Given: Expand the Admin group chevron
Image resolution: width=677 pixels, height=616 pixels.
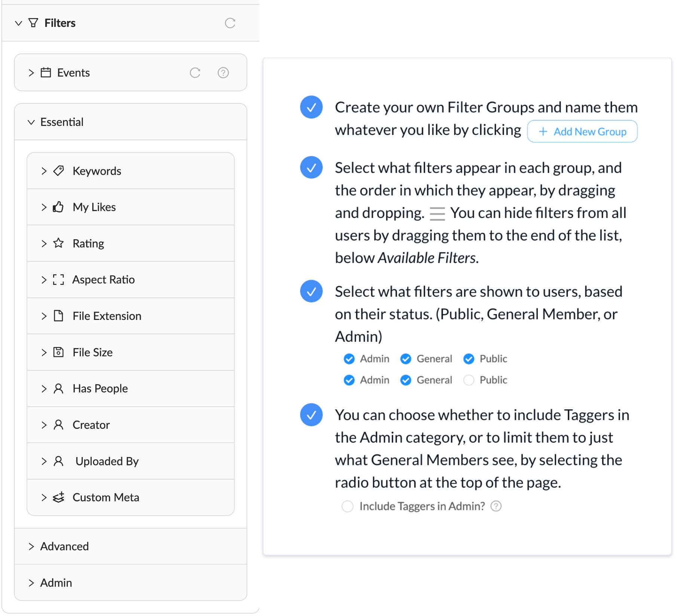Looking at the screenshot, I should [31, 583].
